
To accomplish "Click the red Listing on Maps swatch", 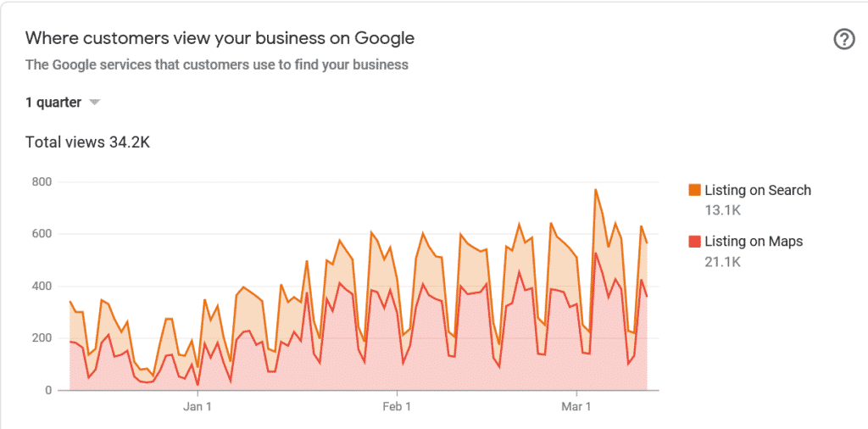I will [x=694, y=242].
